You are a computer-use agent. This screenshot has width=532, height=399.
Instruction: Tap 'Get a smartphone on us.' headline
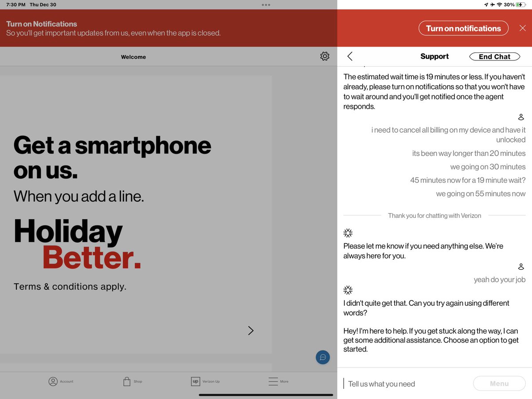[112, 157]
